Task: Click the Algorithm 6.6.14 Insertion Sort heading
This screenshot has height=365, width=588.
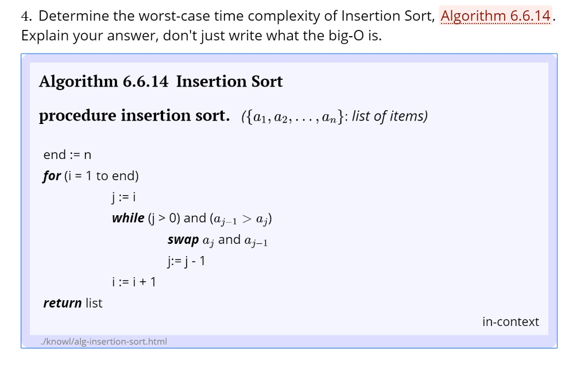Action: (161, 81)
